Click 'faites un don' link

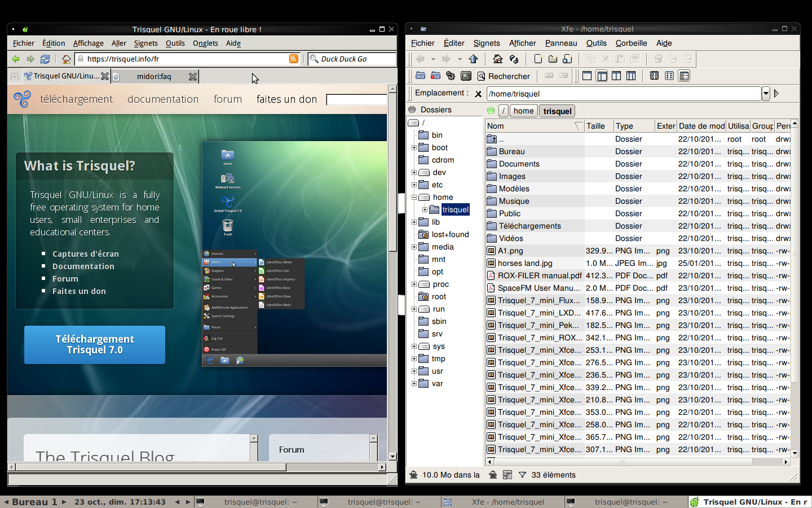[287, 99]
